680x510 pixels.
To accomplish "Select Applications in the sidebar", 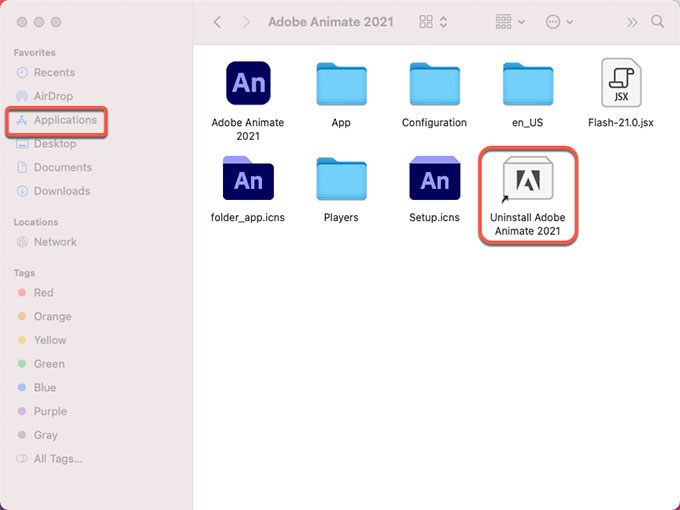I will tap(56, 120).
